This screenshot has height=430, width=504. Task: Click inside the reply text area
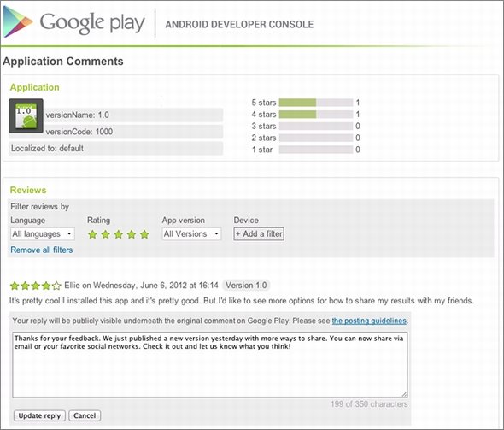(x=210, y=365)
